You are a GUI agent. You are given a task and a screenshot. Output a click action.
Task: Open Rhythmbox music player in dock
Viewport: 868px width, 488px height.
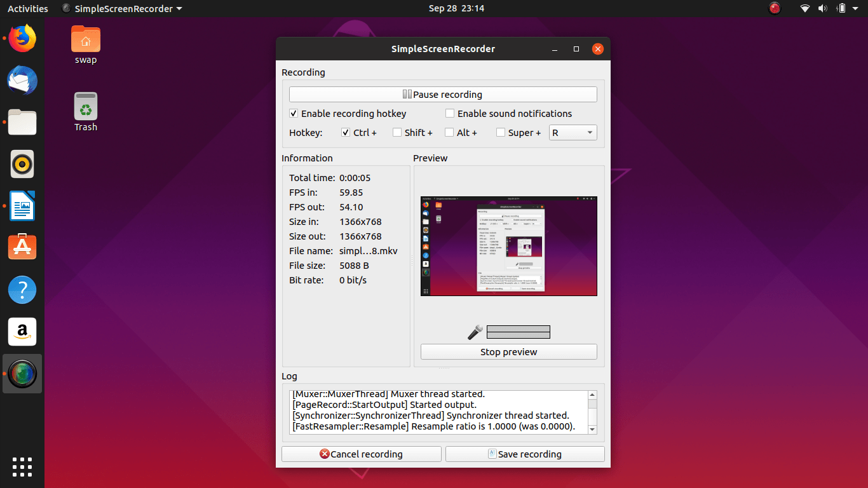point(22,164)
